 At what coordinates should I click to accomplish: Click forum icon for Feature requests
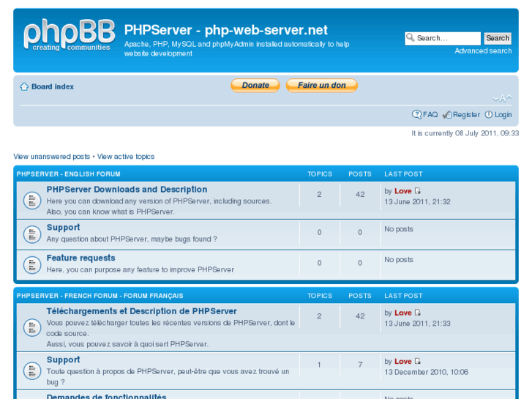click(x=32, y=265)
